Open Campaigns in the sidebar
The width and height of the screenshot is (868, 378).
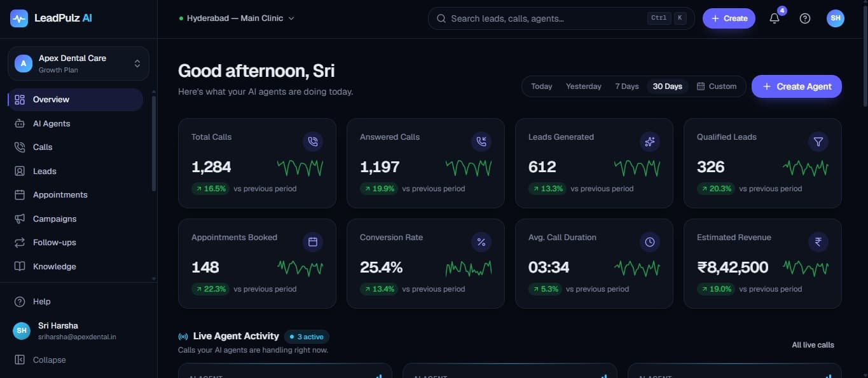[x=75, y=219]
